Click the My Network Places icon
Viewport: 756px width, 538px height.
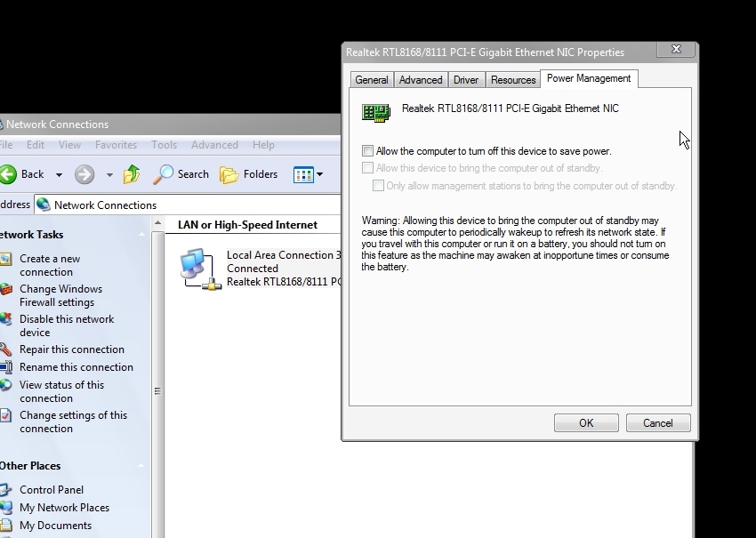coord(6,508)
